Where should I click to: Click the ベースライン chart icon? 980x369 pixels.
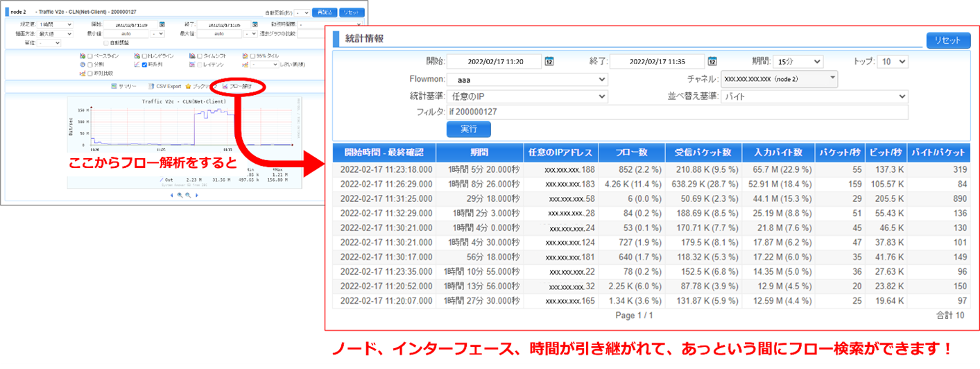[83, 56]
